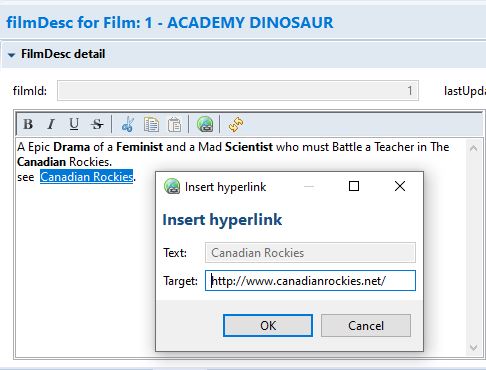Screen dimensions: 486x370
Task: Confirm hyperlink with OK button
Action: (x=268, y=325)
